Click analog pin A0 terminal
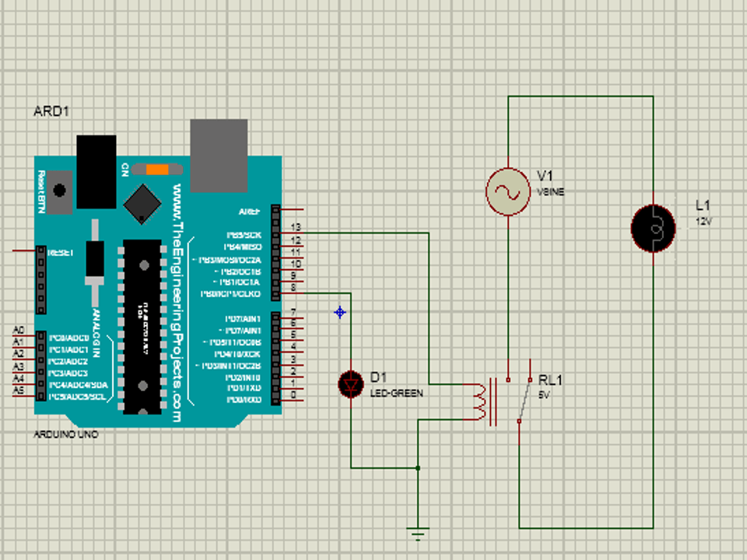Screen dimensions: 747x560 (x=24, y=336)
